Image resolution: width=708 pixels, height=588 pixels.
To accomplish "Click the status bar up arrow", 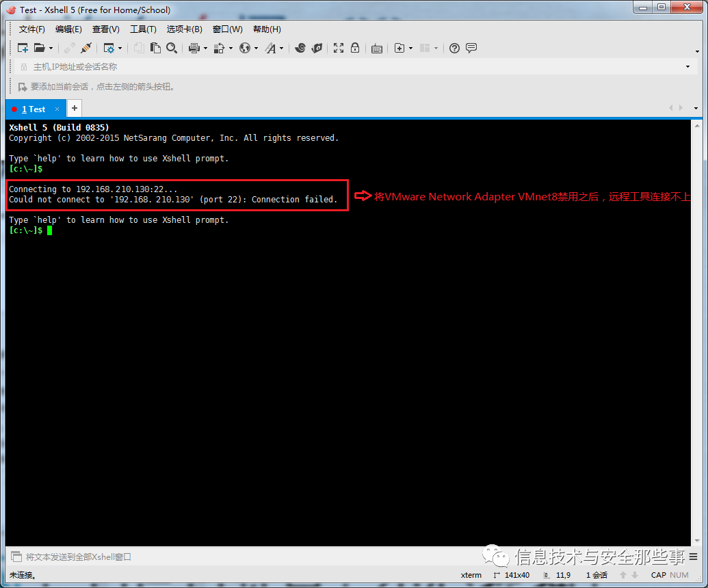I will [x=623, y=576].
